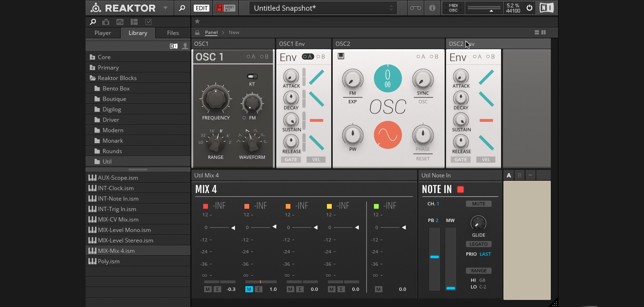The image size is (644, 307).
Task: Click GATE button on OSC1 Env
Action: pyautogui.click(x=291, y=160)
